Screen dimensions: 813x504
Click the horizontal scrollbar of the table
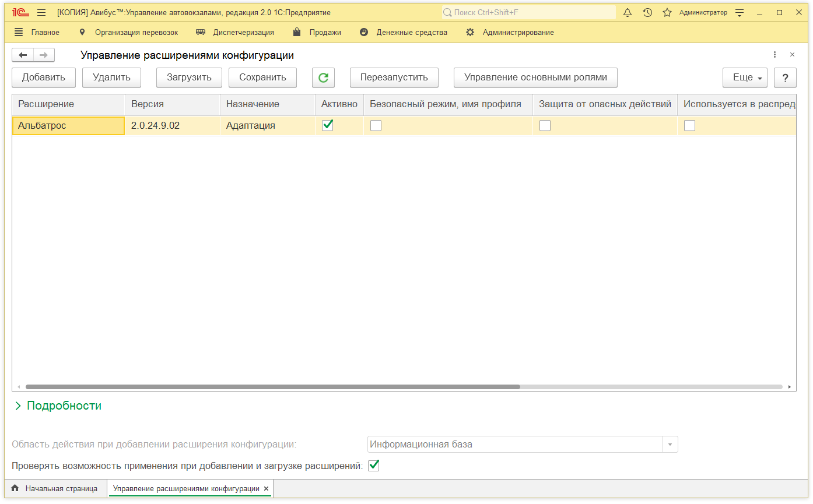pyautogui.click(x=272, y=387)
